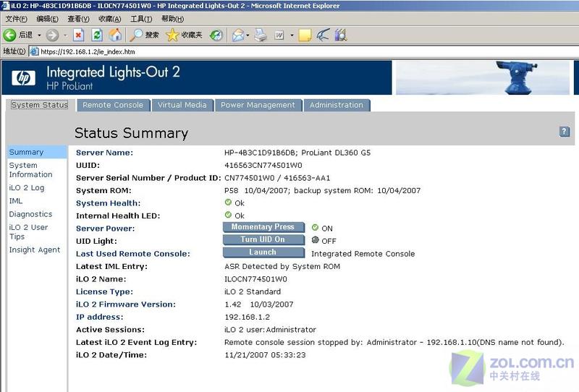Screen dimensions: 579x392
Task: Open the help question mark icon
Action: 565,132
